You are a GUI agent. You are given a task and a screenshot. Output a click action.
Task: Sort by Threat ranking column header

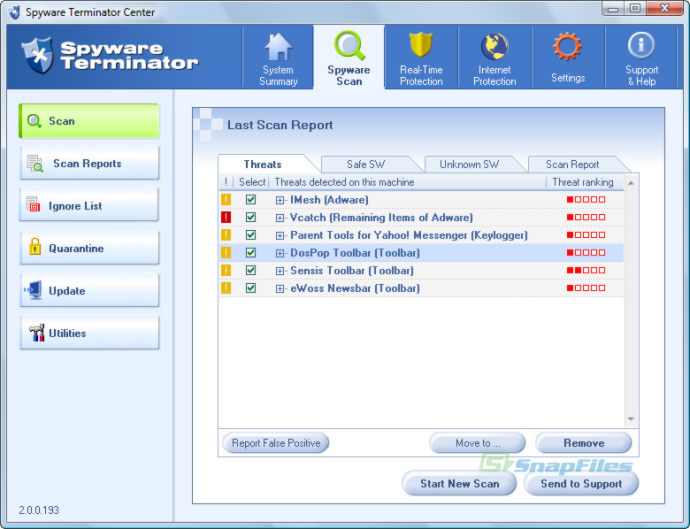584,182
